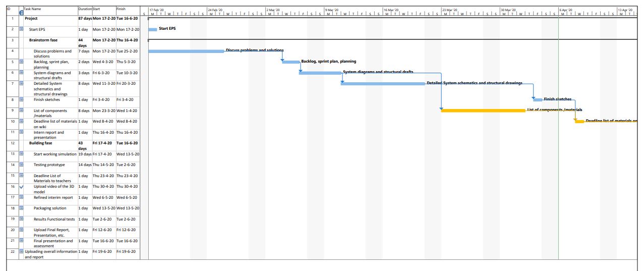Click the completed checkmark icon in row 16
Viewport: 644px width, 271px height.
(21, 187)
